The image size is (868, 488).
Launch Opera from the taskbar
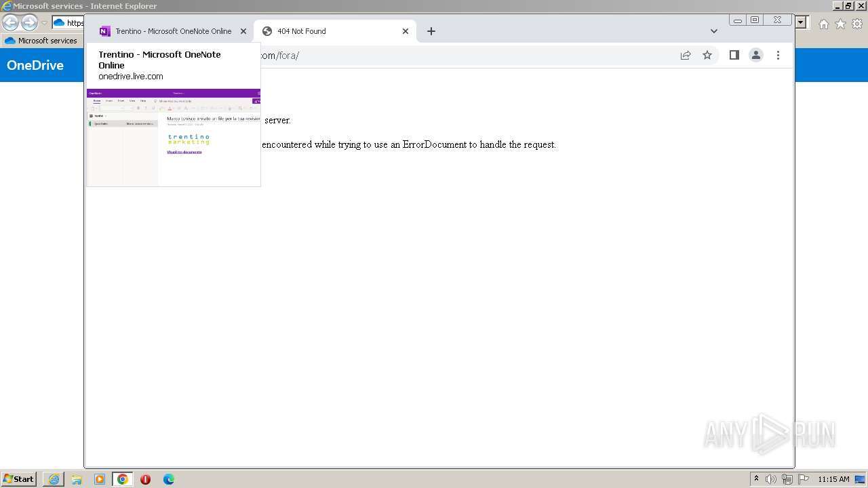[145, 479]
